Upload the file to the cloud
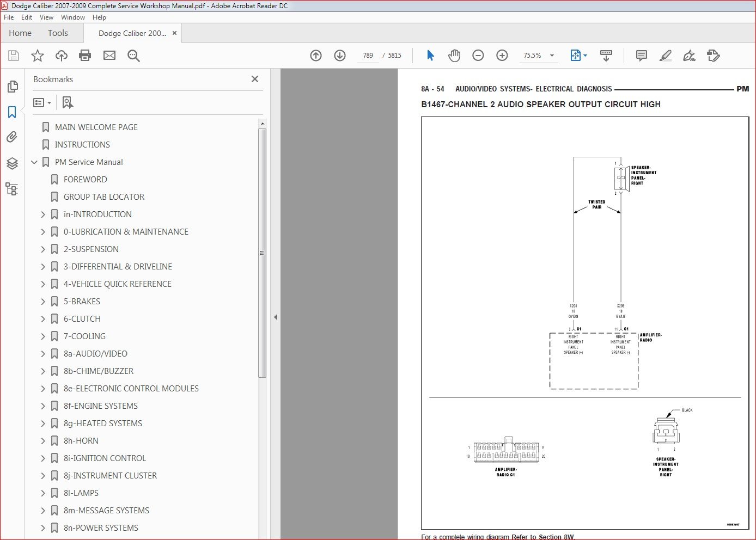 coord(62,56)
